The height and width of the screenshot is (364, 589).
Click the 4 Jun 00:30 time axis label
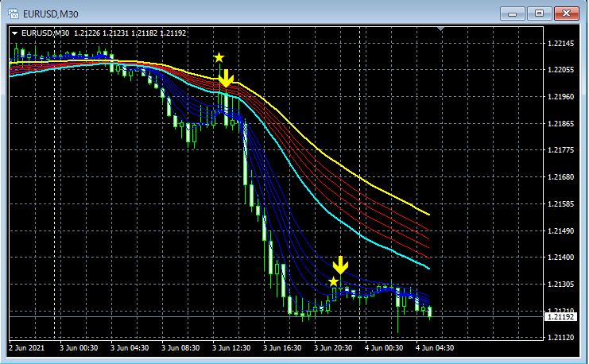(x=384, y=348)
